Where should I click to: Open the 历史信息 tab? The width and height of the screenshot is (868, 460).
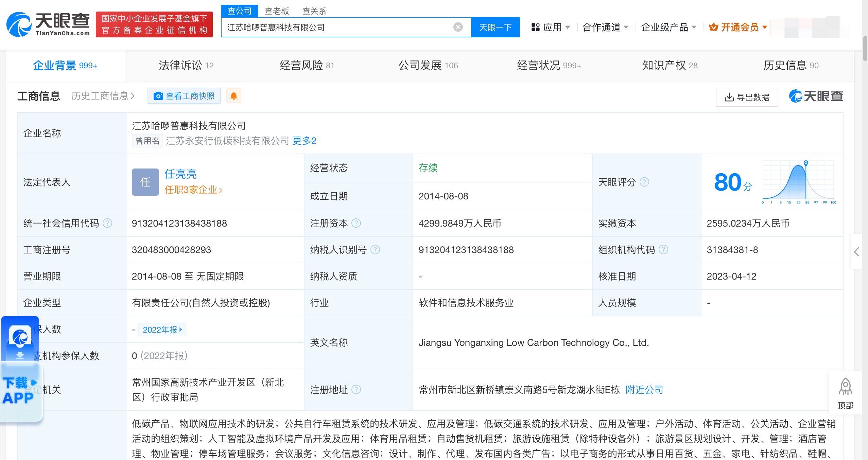[791, 65]
